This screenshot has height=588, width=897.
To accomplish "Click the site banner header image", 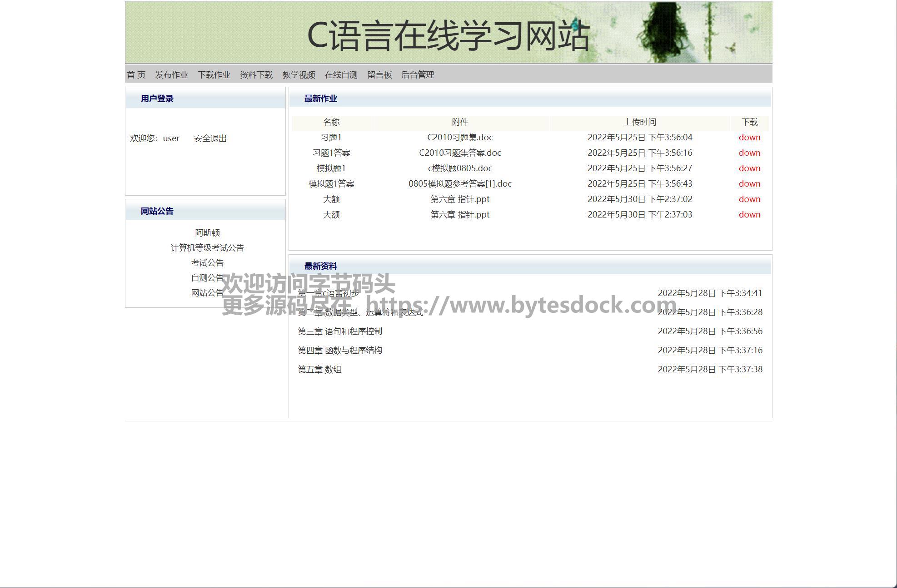I will pos(448,32).
